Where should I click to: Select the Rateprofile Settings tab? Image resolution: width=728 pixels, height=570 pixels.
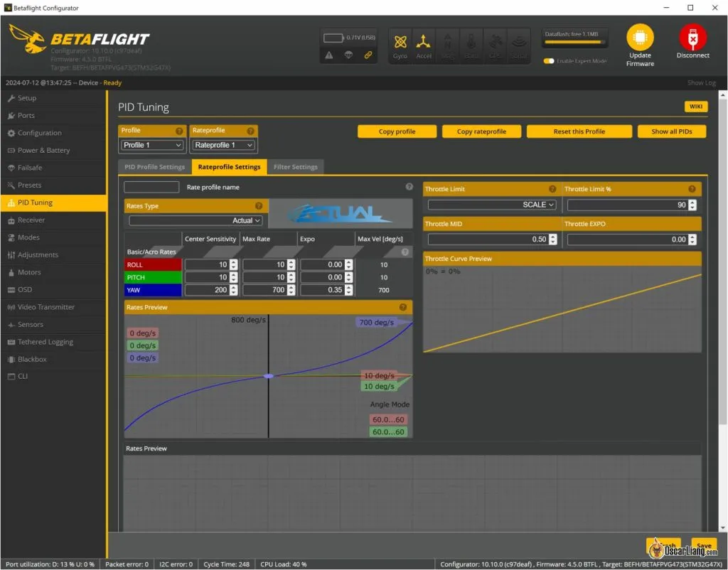pyautogui.click(x=230, y=167)
